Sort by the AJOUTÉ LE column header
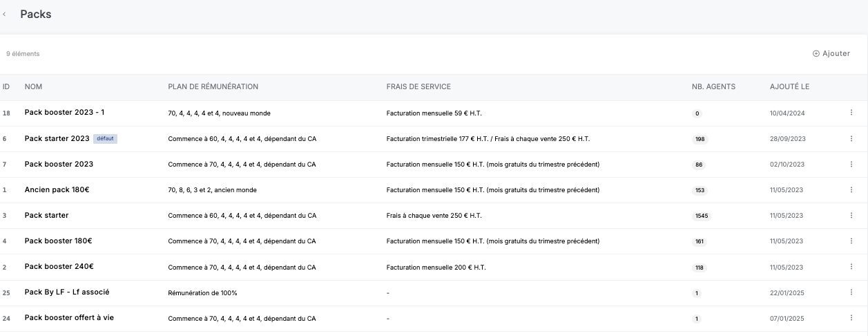This screenshot has height=336, width=868. click(x=789, y=87)
